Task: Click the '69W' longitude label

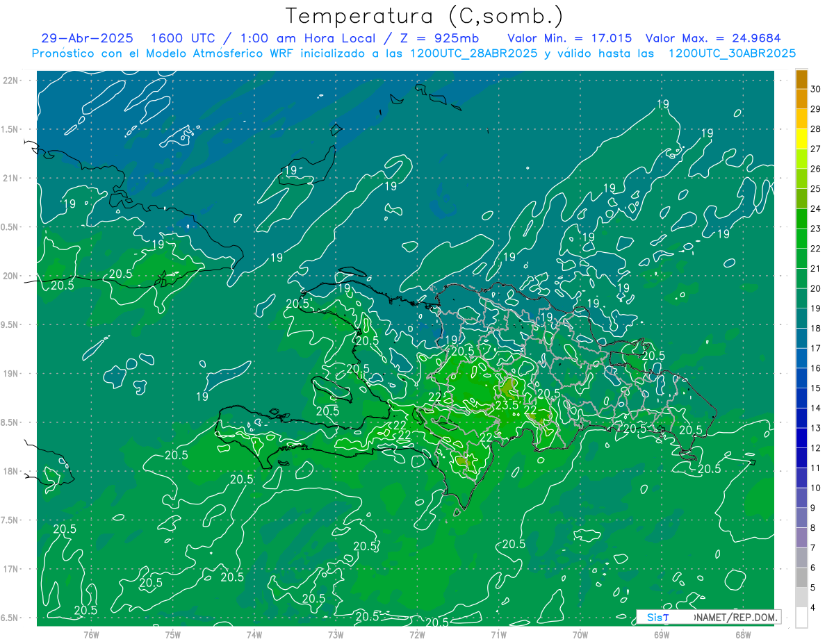Action: [x=662, y=634]
